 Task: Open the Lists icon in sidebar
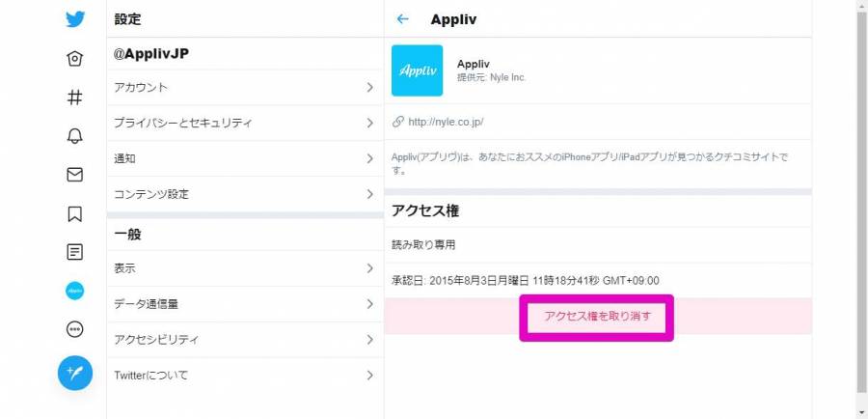tap(74, 252)
